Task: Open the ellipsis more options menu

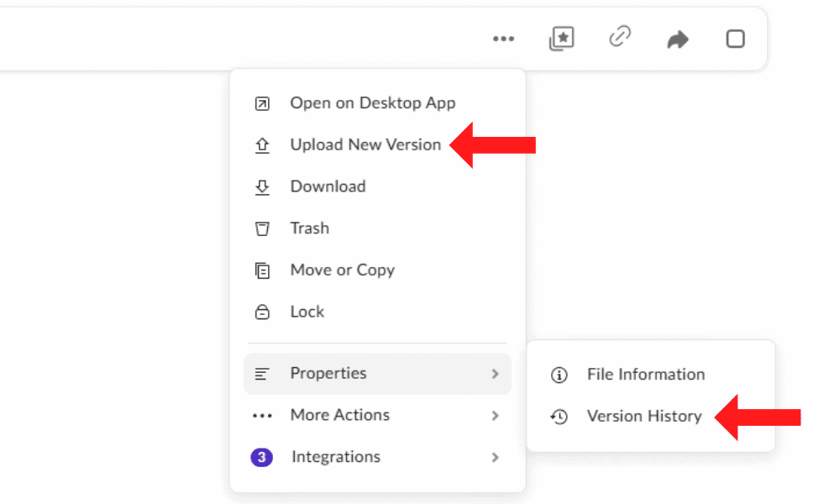Action: tap(503, 39)
